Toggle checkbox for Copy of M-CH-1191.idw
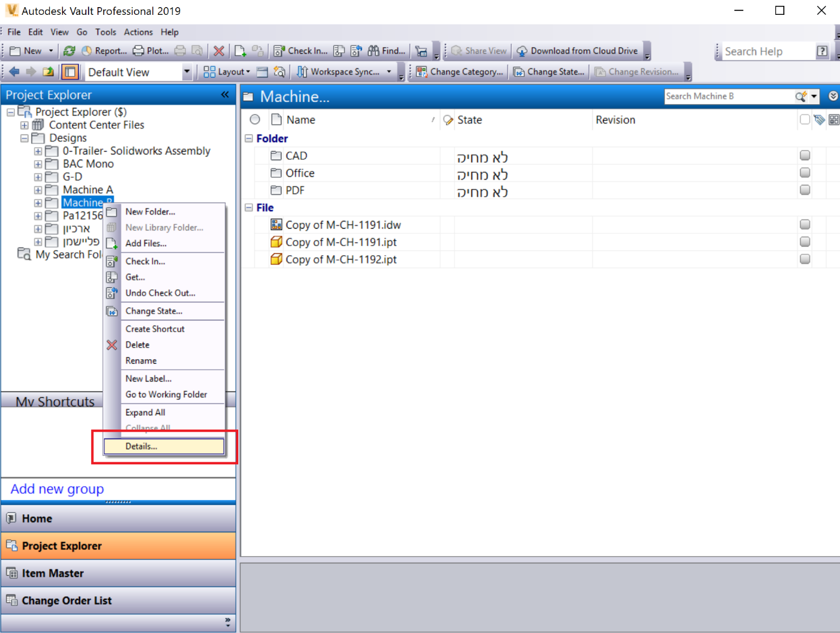 [x=804, y=224]
